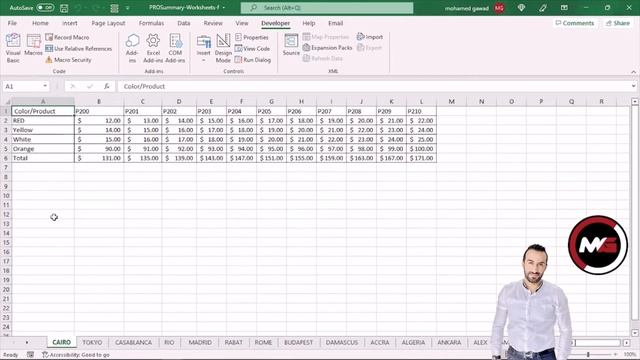Switch to the Review tab
This screenshot has height=360, width=640.
coord(213,23)
